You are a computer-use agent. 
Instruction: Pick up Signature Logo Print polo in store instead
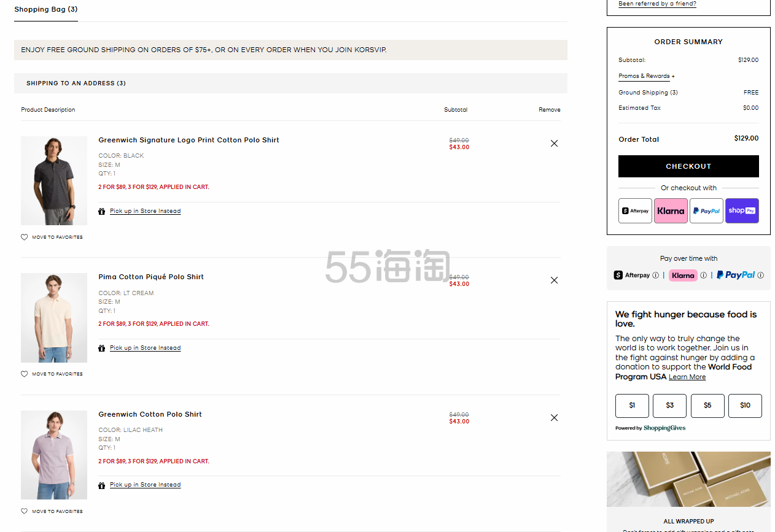point(145,211)
